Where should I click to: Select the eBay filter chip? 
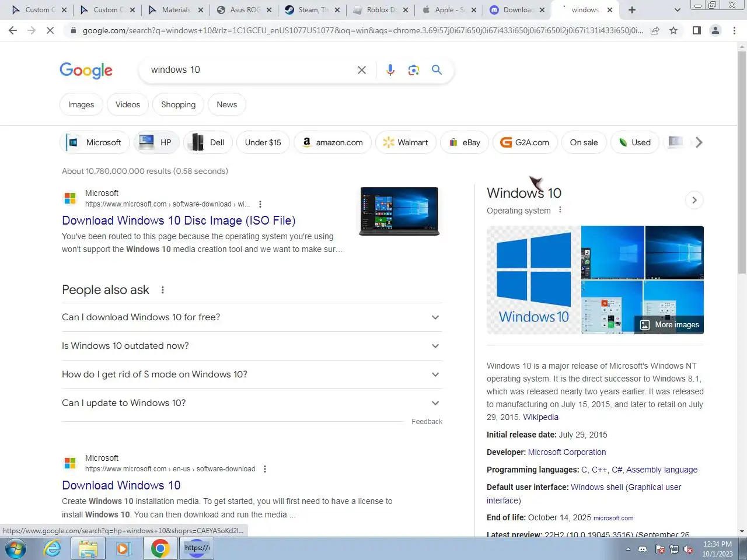click(465, 142)
